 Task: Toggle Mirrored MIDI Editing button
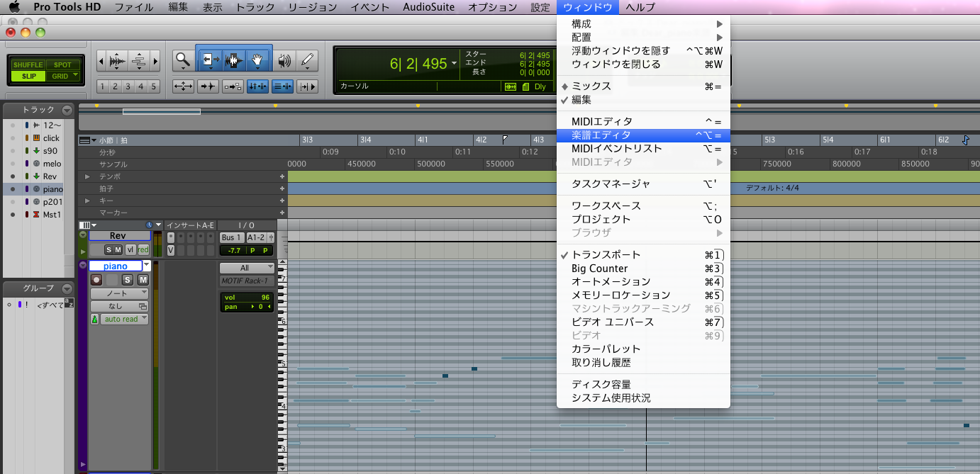(233, 86)
